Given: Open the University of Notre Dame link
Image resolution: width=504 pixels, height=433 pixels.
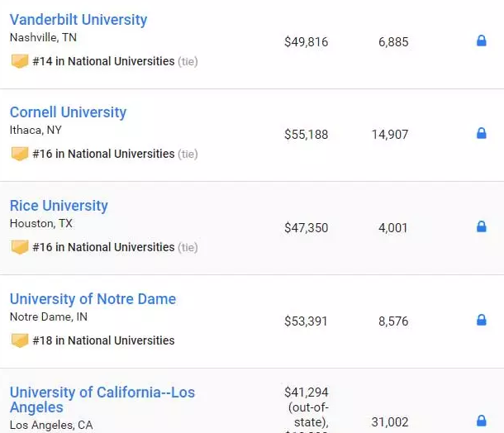Looking at the screenshot, I should coord(93,299).
